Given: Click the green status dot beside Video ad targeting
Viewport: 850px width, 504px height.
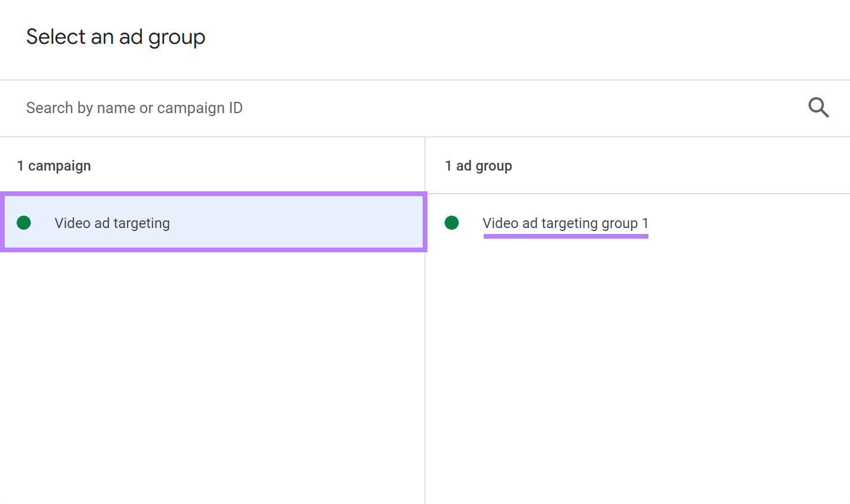Looking at the screenshot, I should coord(24,223).
